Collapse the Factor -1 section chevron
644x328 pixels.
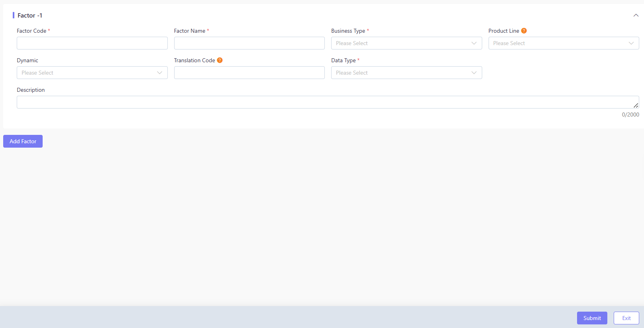[x=636, y=15]
